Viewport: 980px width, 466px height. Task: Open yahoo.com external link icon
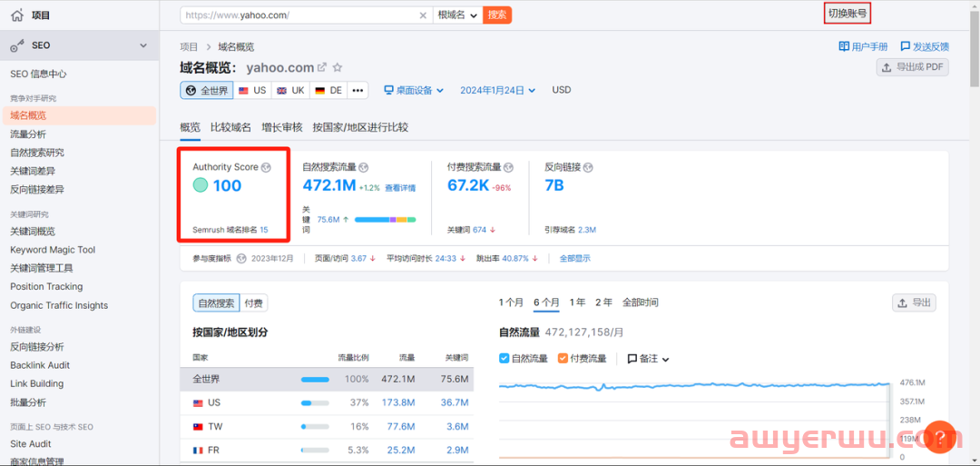[x=322, y=67]
